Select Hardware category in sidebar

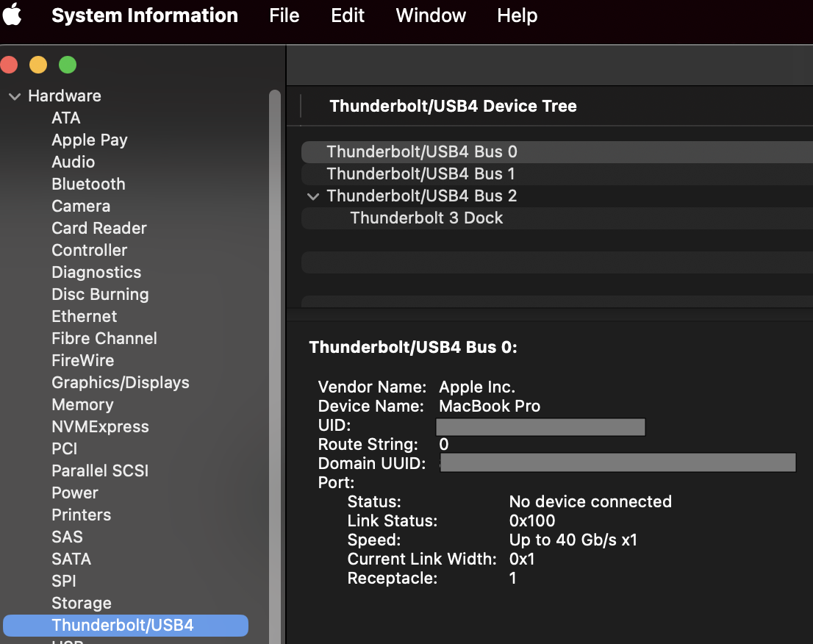[x=65, y=96]
